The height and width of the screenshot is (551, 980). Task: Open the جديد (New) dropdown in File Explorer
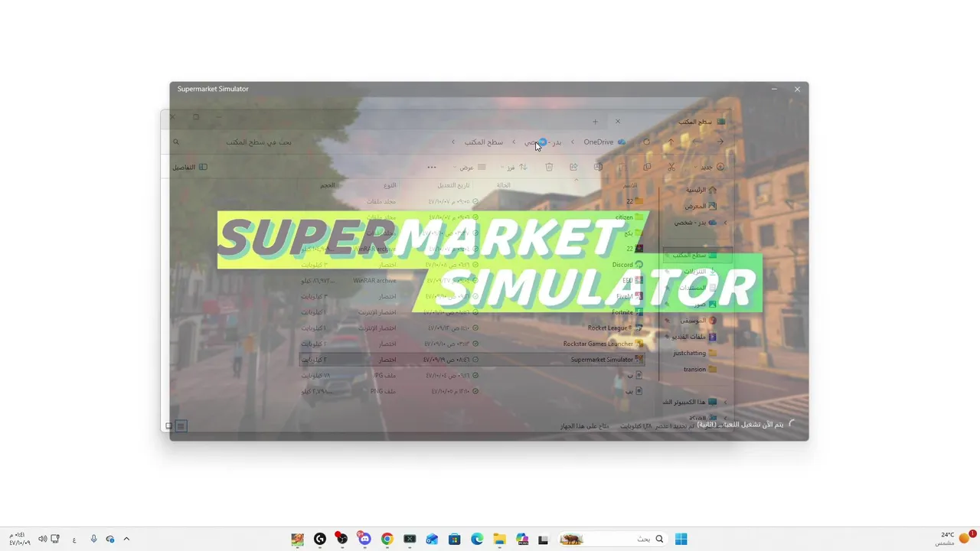(709, 167)
